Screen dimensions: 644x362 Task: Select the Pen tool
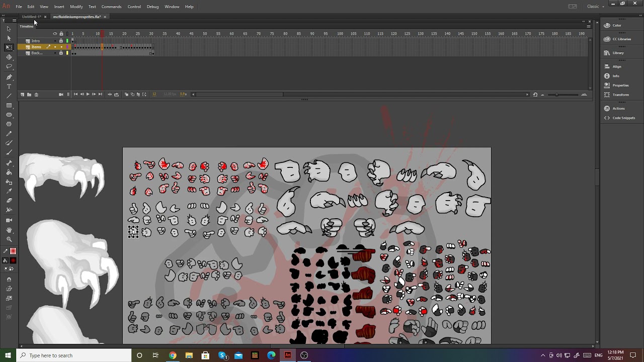tap(9, 77)
